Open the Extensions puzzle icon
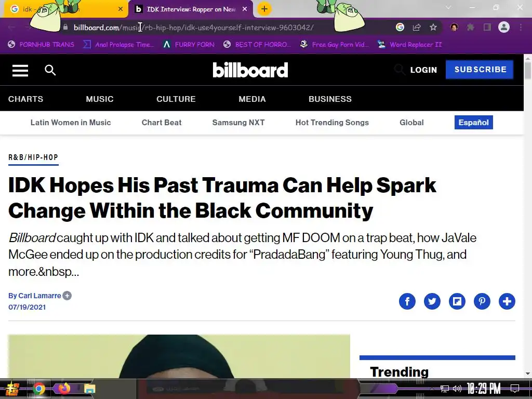Screen dimensions: 532x399 471,27
